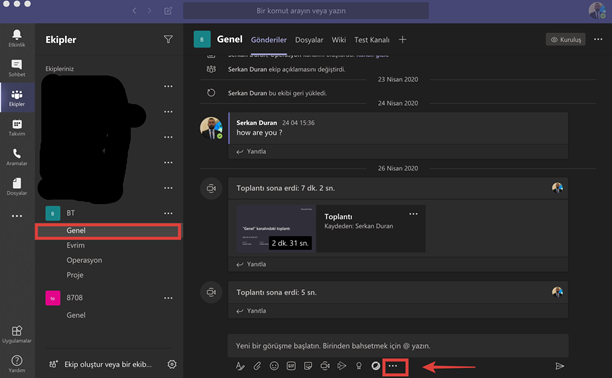This screenshot has height=378, width=612.
Task: Open the praise badge icon
Action: point(359,366)
